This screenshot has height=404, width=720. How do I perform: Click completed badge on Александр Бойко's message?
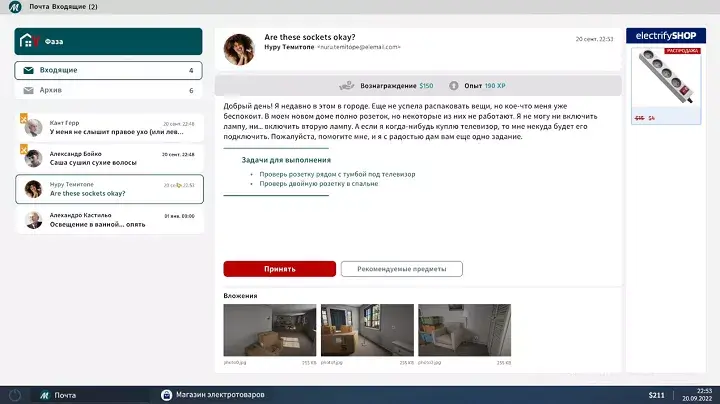pyautogui.click(x=22, y=149)
